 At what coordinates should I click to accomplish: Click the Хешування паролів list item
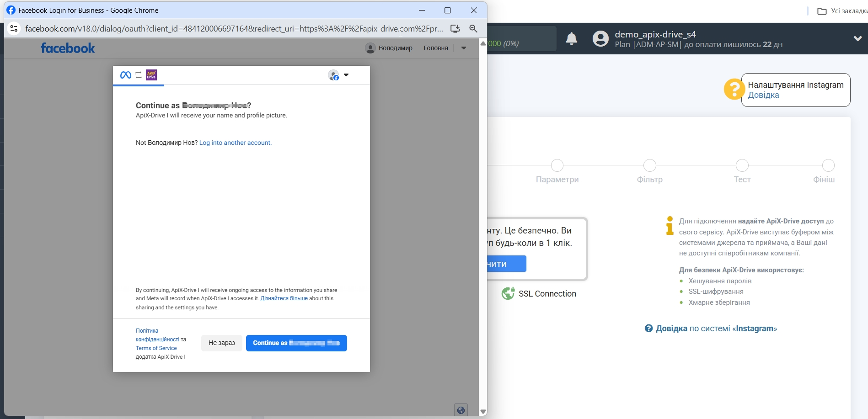pyautogui.click(x=720, y=281)
